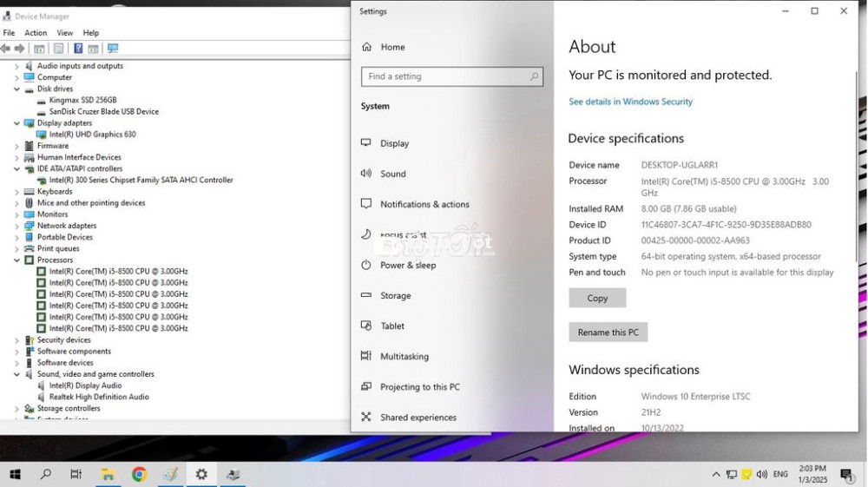This screenshot has width=868, height=487.
Task: Click the Copy button under Device specifications
Action: point(597,298)
